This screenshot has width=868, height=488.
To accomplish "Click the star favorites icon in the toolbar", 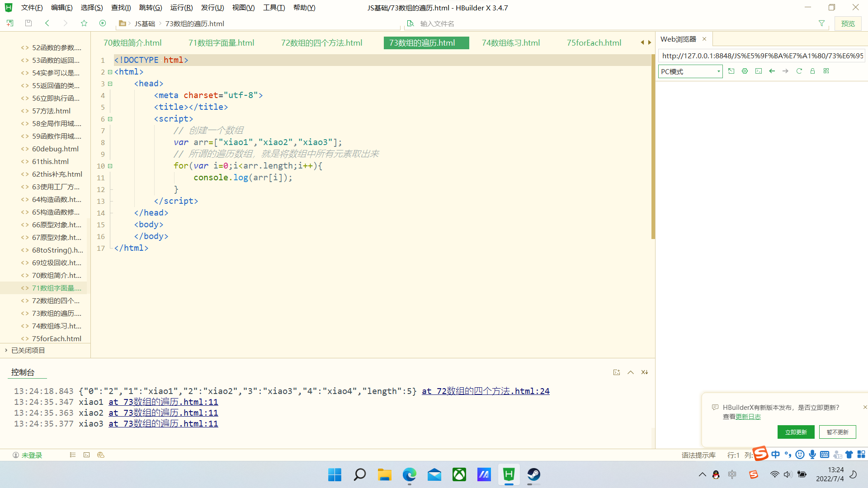I will pos(84,23).
